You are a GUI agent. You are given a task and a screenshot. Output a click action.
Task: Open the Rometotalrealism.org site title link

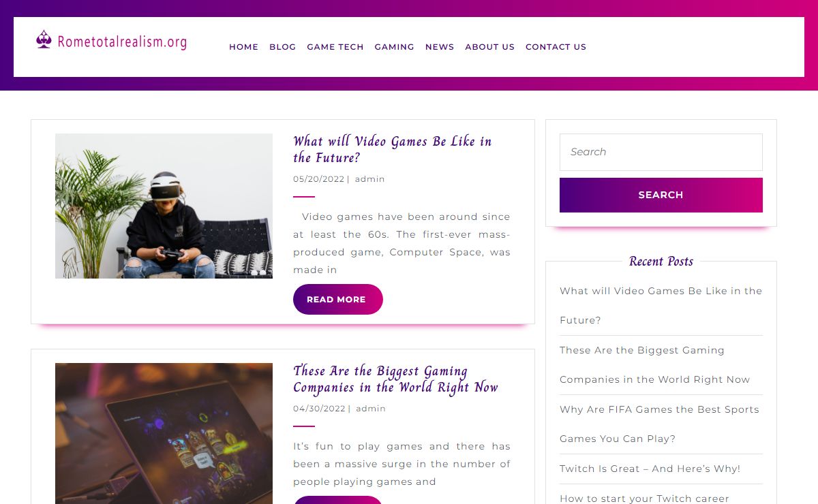click(x=122, y=42)
